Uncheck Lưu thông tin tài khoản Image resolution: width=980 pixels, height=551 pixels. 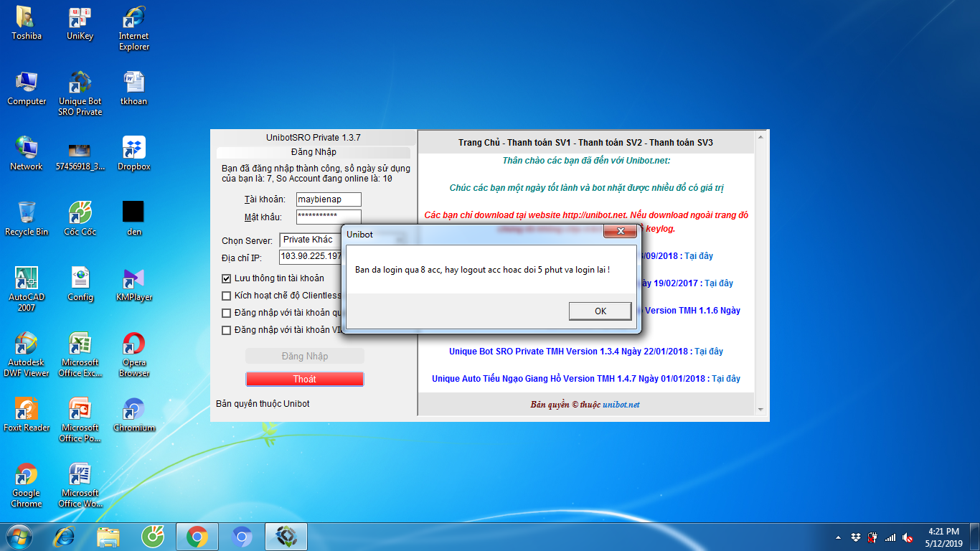point(227,278)
